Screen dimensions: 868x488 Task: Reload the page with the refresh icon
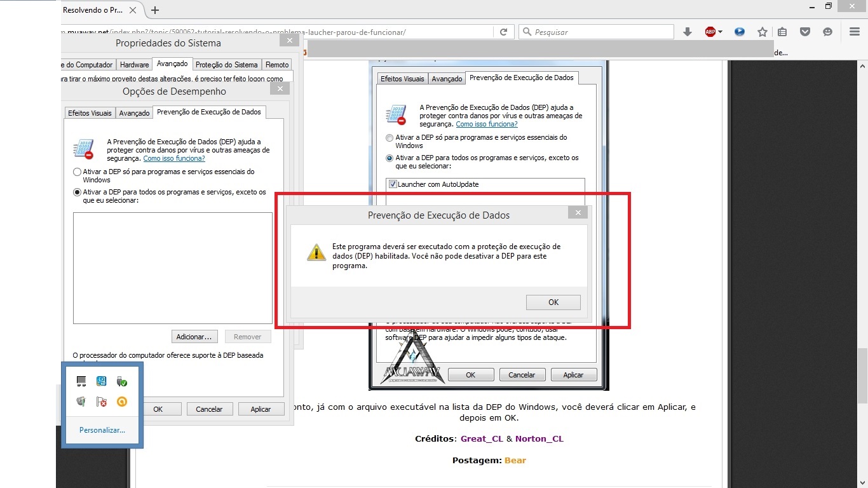[x=503, y=32]
